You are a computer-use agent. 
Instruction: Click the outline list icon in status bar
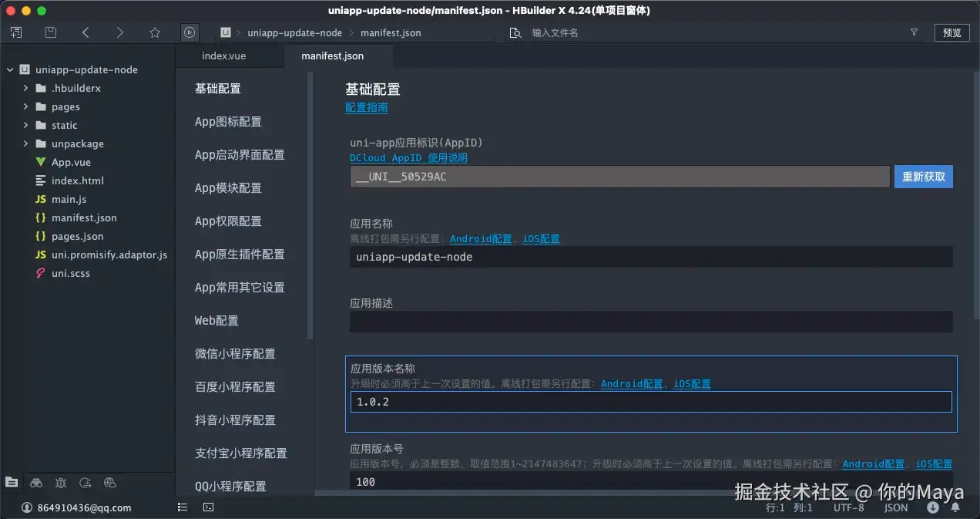tap(183, 507)
